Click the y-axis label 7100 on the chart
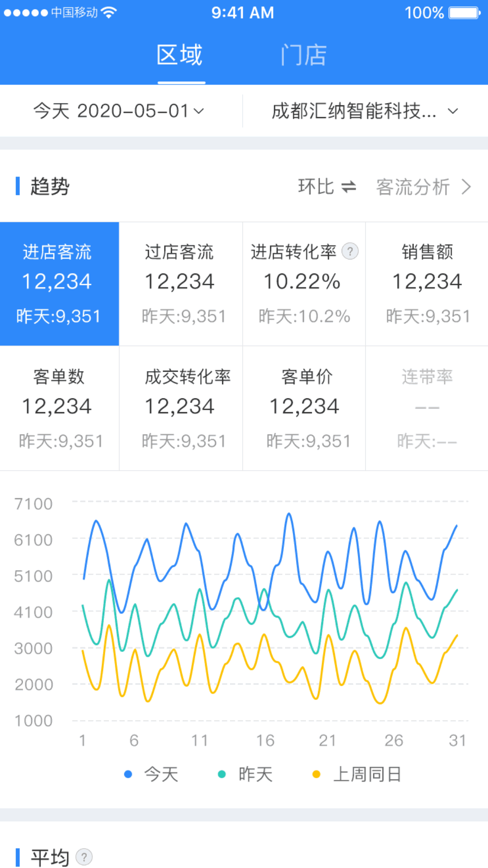The width and height of the screenshot is (488, 868). pos(33,504)
